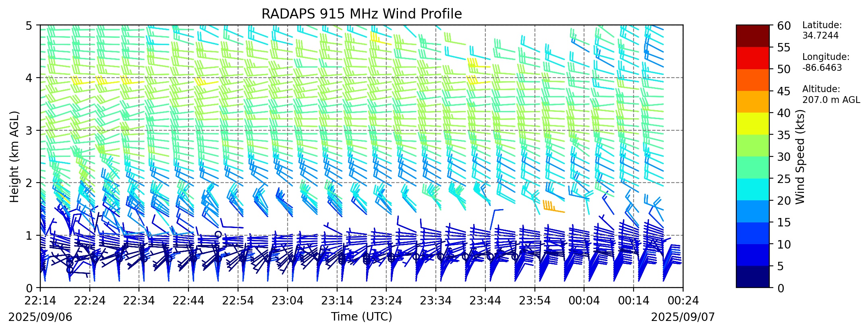Click the orange wind barb after 23:54
The width and height of the screenshot is (868, 331).
point(553,206)
